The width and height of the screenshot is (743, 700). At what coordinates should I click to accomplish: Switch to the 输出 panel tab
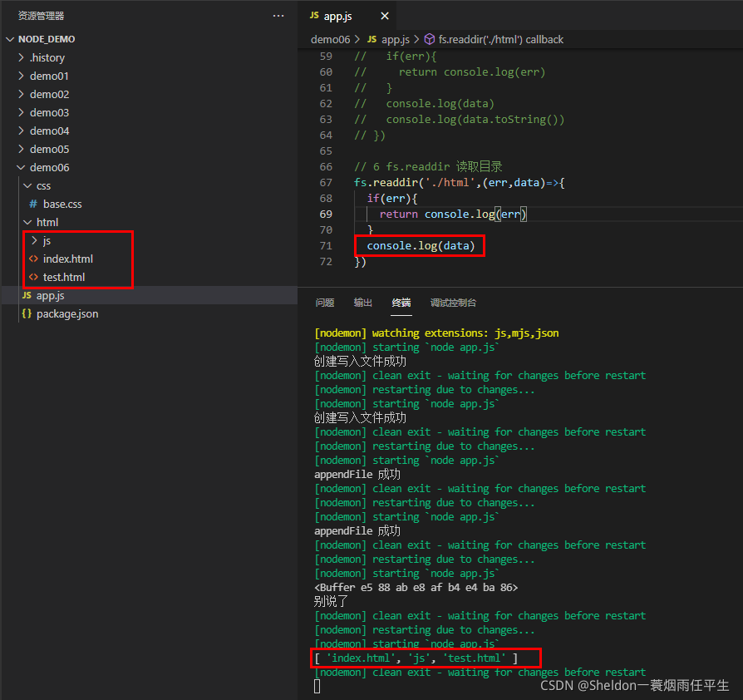click(x=362, y=303)
